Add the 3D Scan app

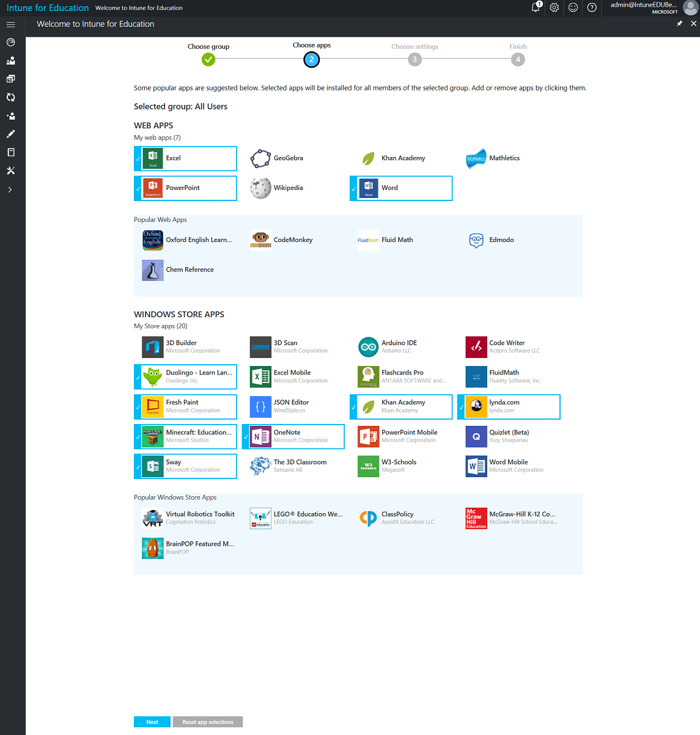pos(293,347)
